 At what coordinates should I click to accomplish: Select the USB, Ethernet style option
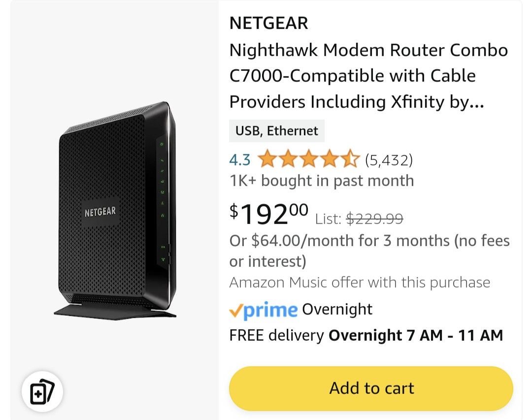tap(277, 130)
